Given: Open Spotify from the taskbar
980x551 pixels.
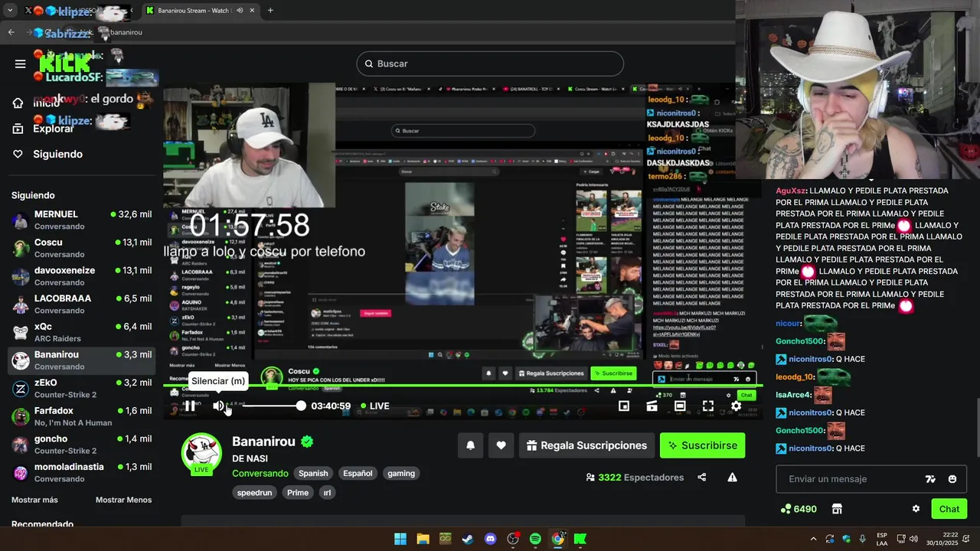Looking at the screenshot, I should click(x=535, y=539).
